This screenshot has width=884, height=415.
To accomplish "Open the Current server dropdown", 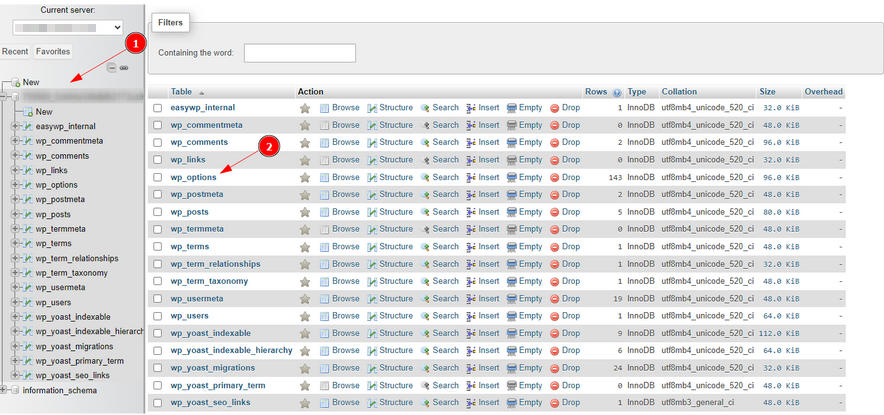I will click(x=63, y=27).
